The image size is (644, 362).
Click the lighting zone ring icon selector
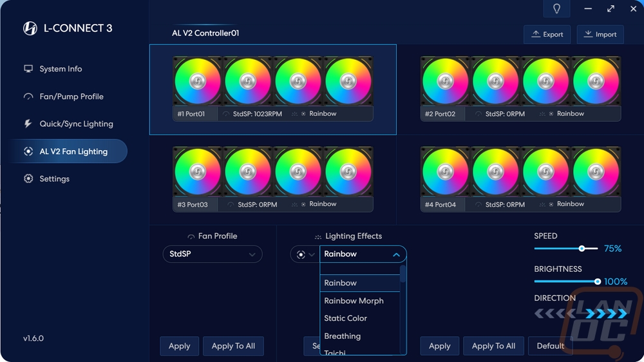pos(301,255)
